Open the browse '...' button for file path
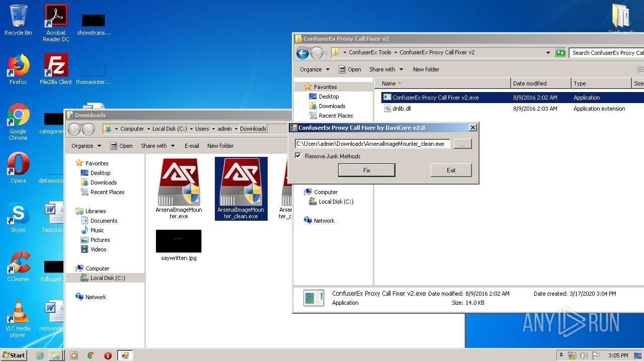 tap(462, 144)
